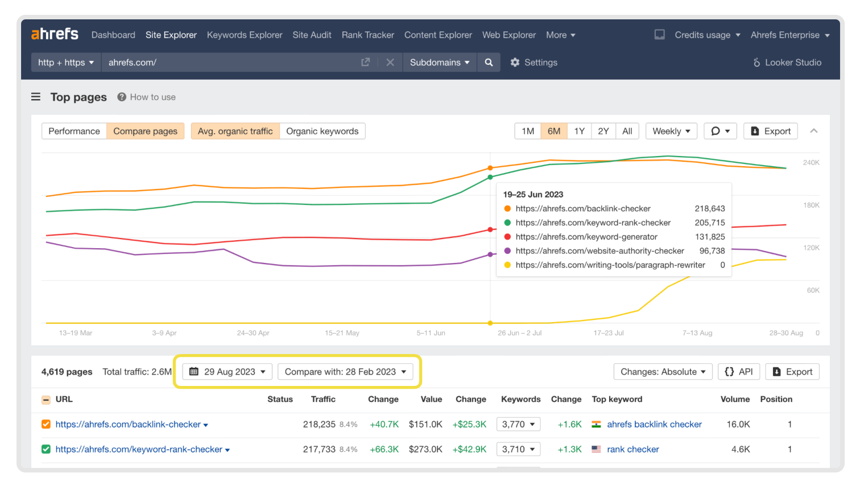Viewport: 868px width, 485px height.
Task: Open the Weekly interval dropdown
Action: point(671,131)
